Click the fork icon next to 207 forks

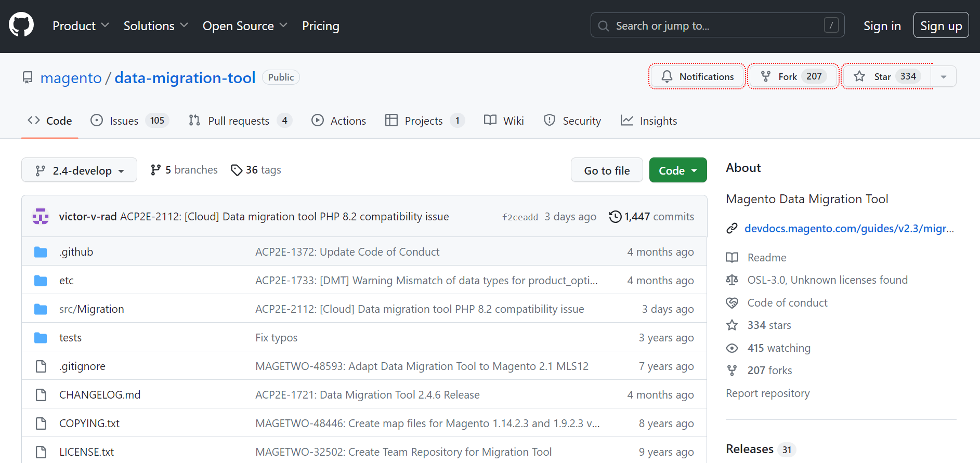[x=732, y=370]
